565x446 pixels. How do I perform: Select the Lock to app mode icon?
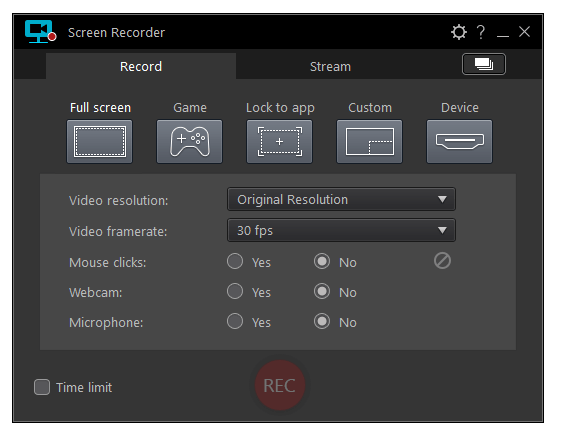pyautogui.click(x=280, y=142)
